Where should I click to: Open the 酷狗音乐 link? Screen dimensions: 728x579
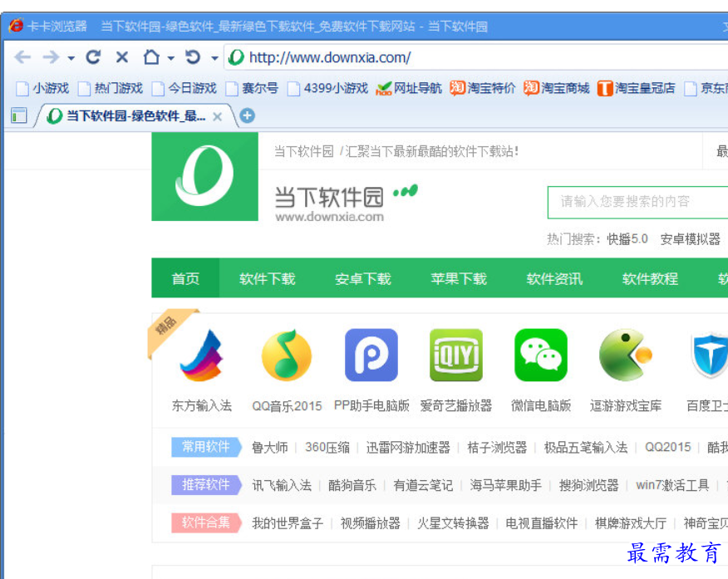(x=352, y=485)
